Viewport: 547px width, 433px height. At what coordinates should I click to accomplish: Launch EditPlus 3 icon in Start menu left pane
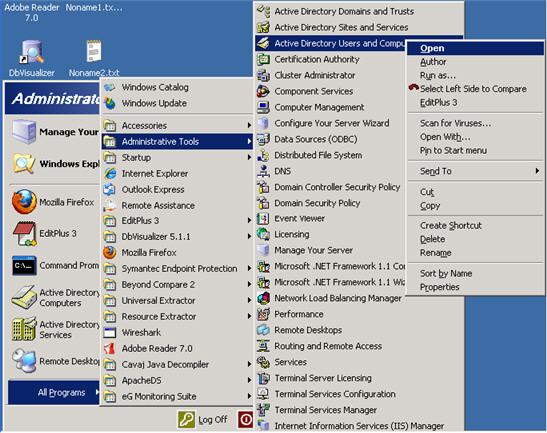click(x=24, y=233)
